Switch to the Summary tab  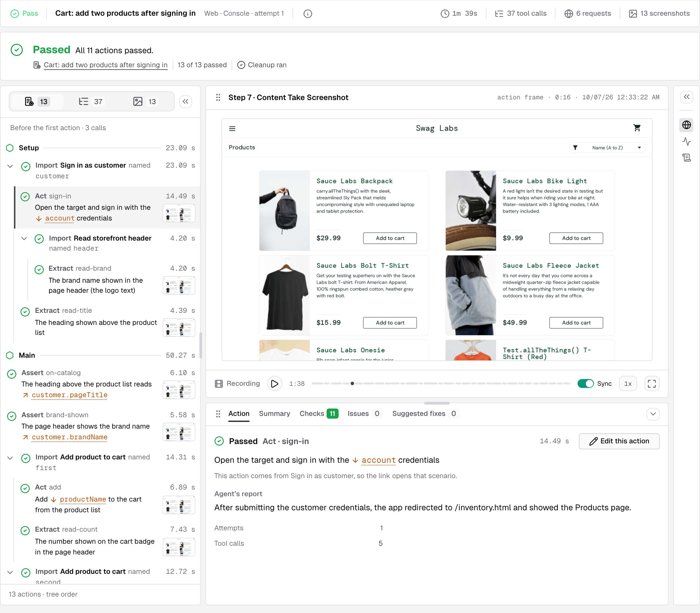(x=274, y=414)
